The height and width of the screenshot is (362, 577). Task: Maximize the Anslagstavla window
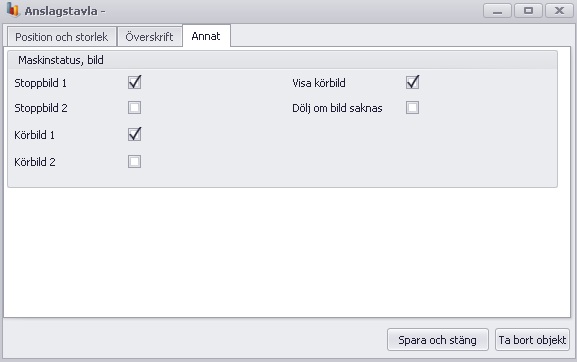(x=528, y=11)
